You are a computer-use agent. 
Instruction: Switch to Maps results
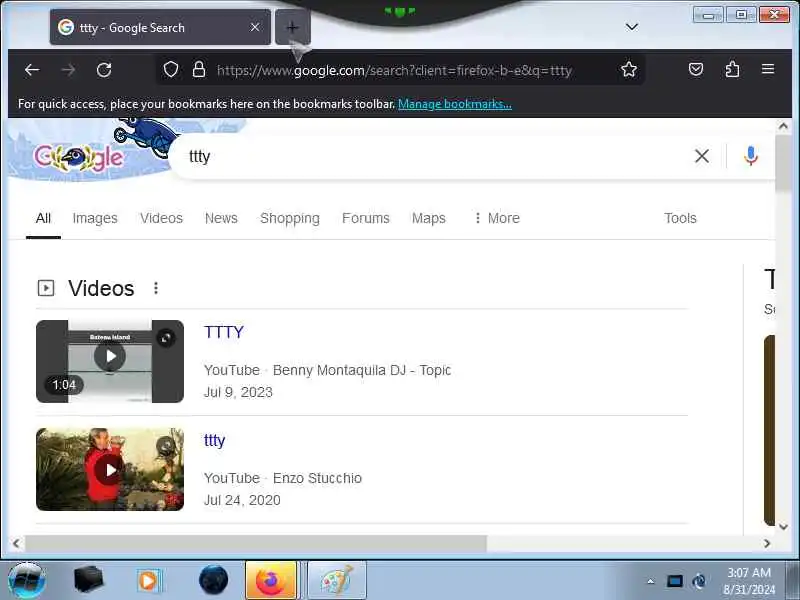point(429,218)
